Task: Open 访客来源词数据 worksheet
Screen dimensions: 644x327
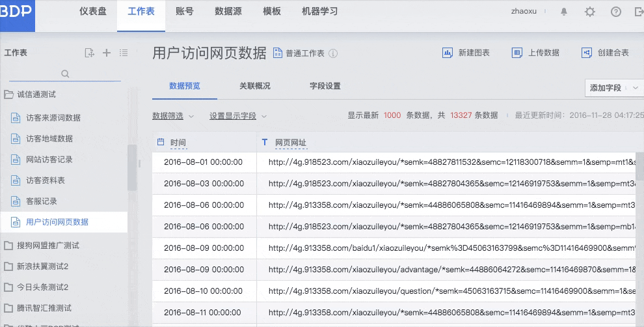Action: pyautogui.click(x=53, y=118)
